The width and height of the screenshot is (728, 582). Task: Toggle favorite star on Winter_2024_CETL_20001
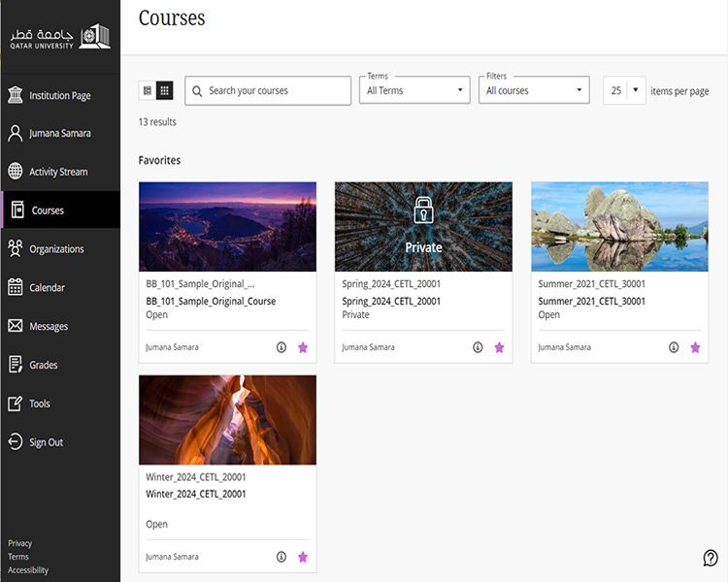[303, 557]
